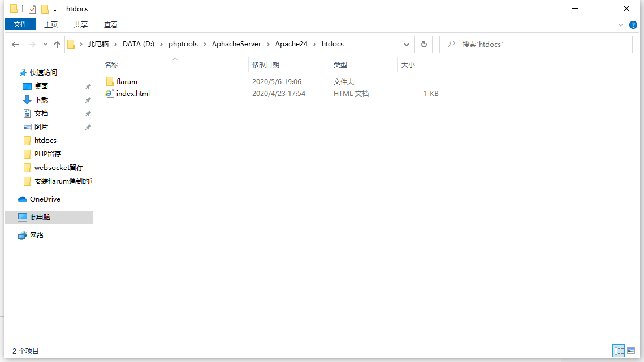The width and height of the screenshot is (644, 362).
Task: Click the Refresh icon next to address bar
Action: [x=423, y=44]
